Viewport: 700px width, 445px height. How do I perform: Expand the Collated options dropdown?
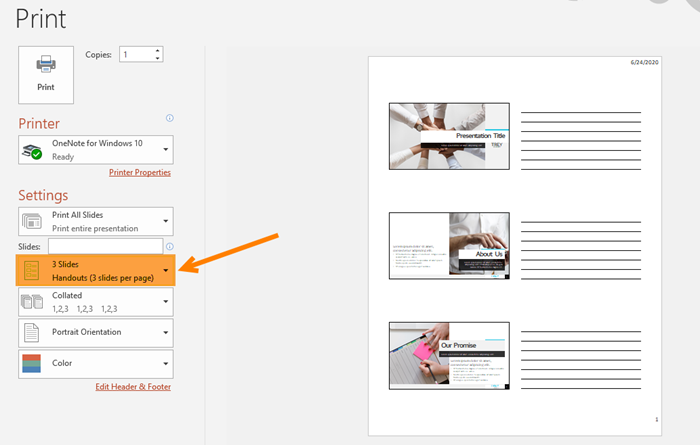point(96,302)
